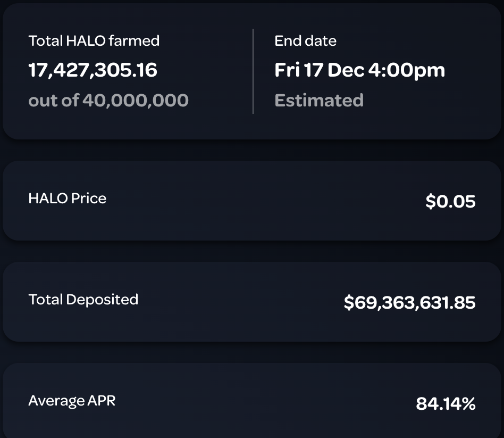Click empty middle of Total Deposited card
This screenshot has height=438, width=504.
(x=239, y=302)
